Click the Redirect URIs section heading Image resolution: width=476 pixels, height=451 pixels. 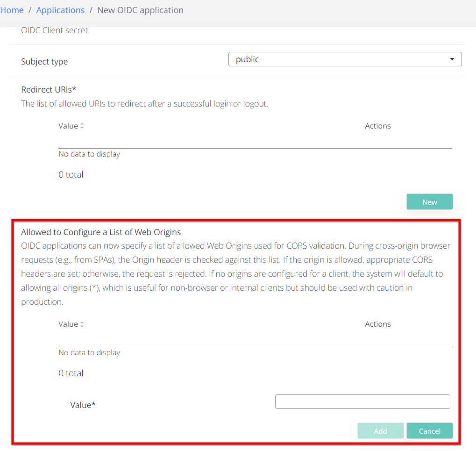pyautogui.click(x=49, y=90)
